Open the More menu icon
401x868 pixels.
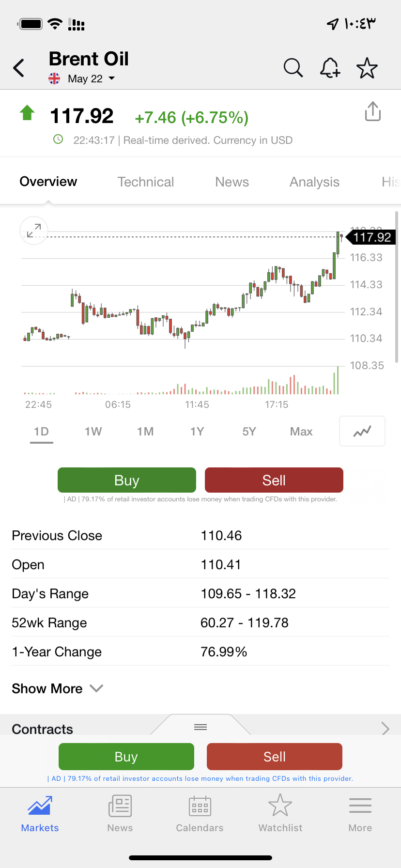(x=360, y=814)
